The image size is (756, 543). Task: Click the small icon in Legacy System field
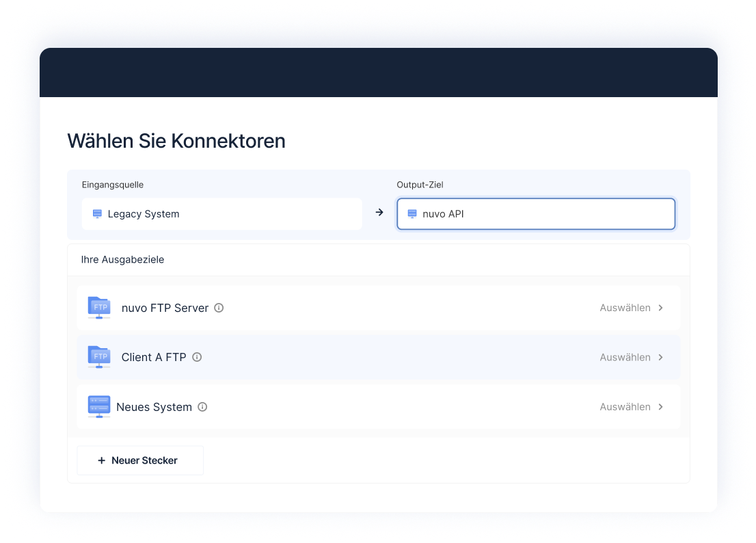(97, 213)
